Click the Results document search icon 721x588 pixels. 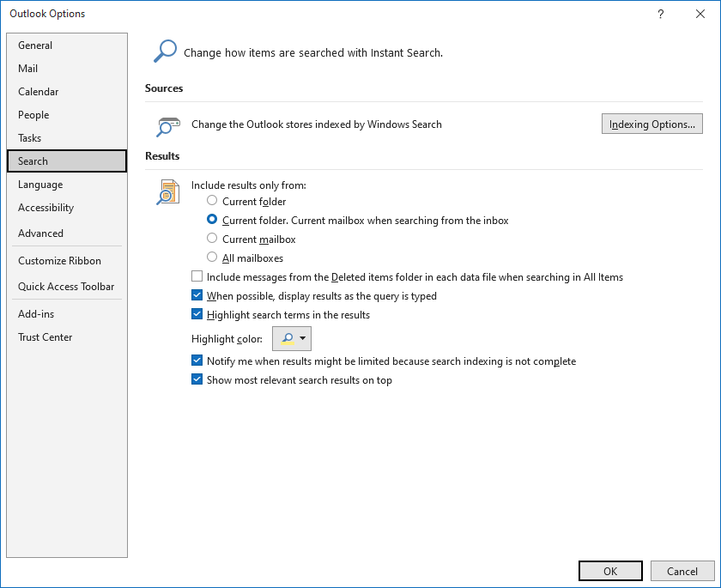point(168,192)
